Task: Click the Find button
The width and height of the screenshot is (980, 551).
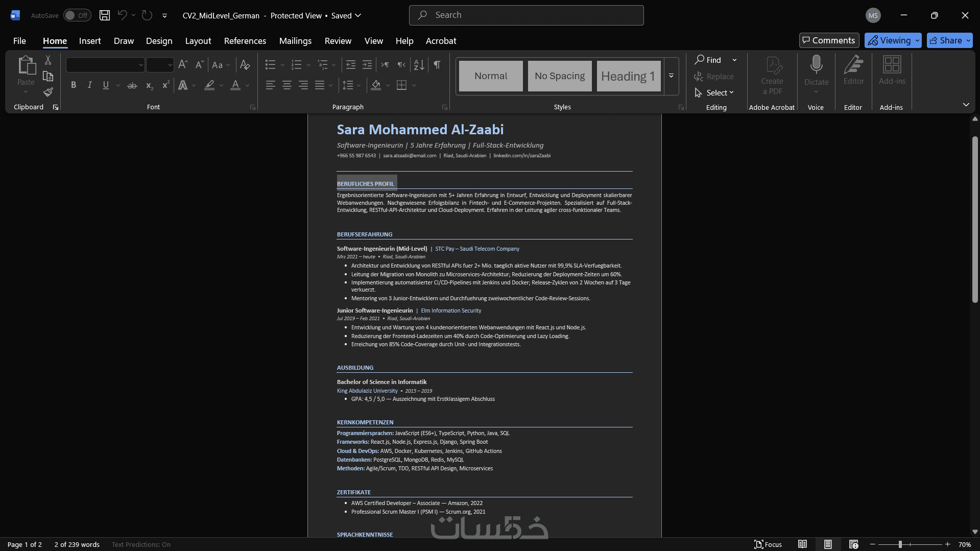Action: (x=708, y=60)
